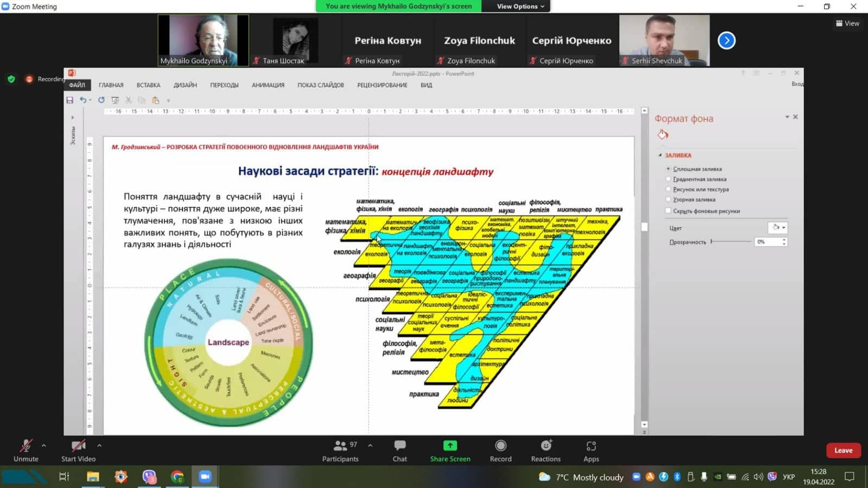Click the Fill paint bucket icon in Формат фона
This screenshot has height=488, width=868.
[x=662, y=134]
